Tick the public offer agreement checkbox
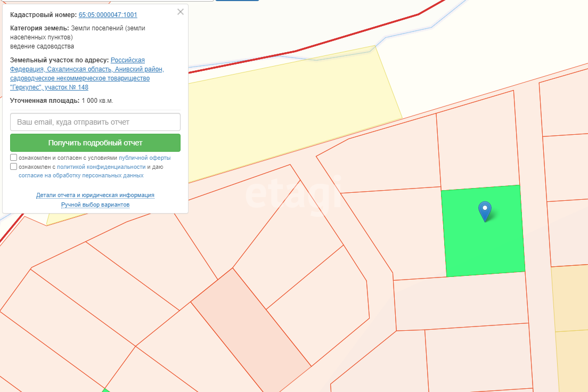 pos(13,158)
